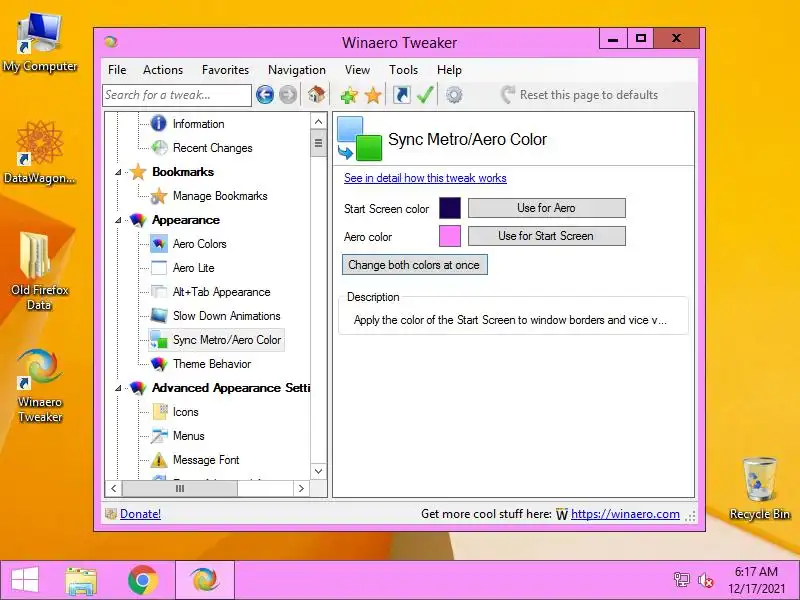
Task: Click the Icons tree item icon
Action: 160,412
